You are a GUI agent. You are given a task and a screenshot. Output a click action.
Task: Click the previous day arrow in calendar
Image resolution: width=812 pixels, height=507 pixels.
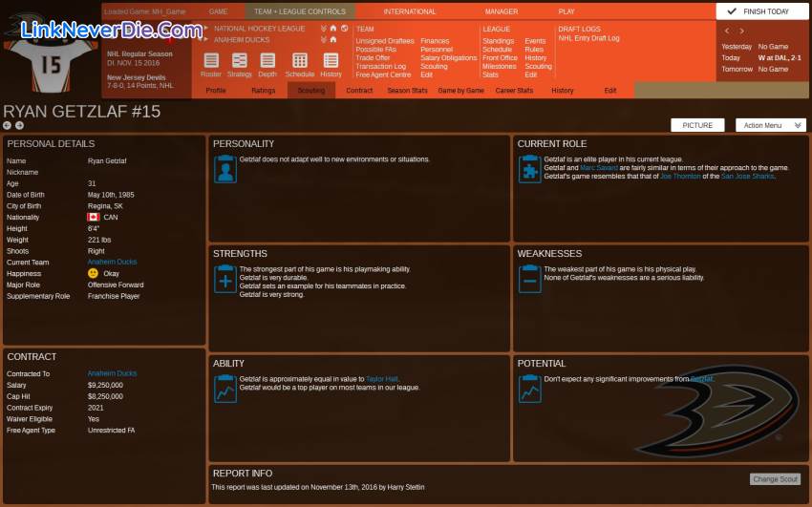point(727,32)
